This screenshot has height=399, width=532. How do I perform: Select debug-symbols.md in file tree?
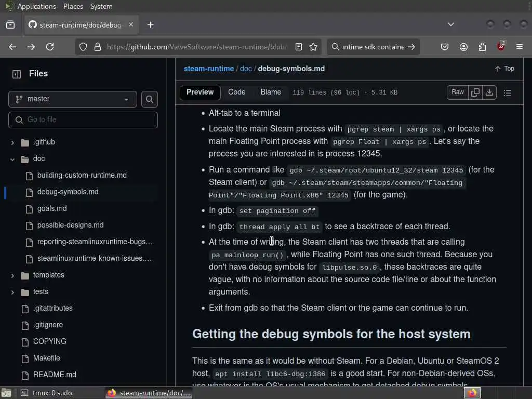point(68,192)
